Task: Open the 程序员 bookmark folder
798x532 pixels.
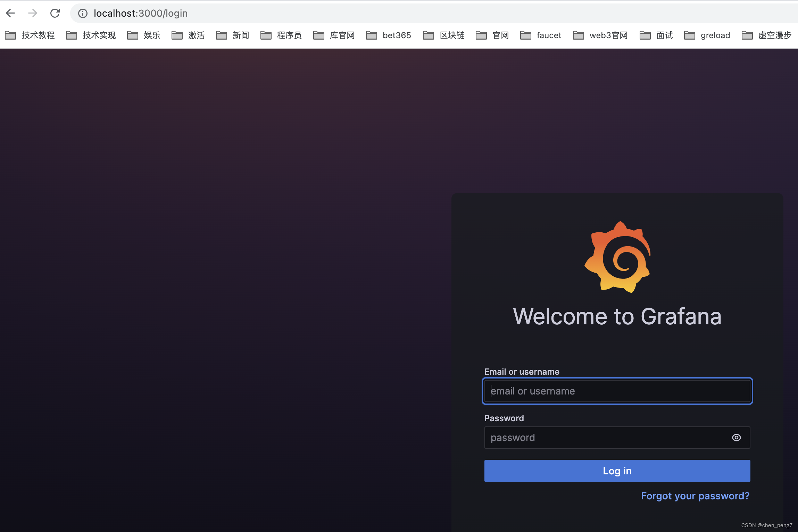Action: (x=281, y=35)
